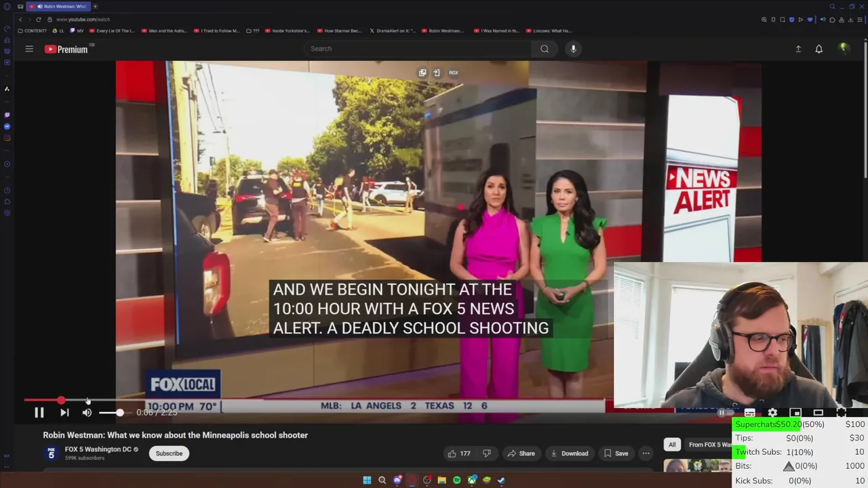Viewport: 868px width, 488px height.
Task: Click the heart bookmark toolbar icon
Action: point(809,20)
